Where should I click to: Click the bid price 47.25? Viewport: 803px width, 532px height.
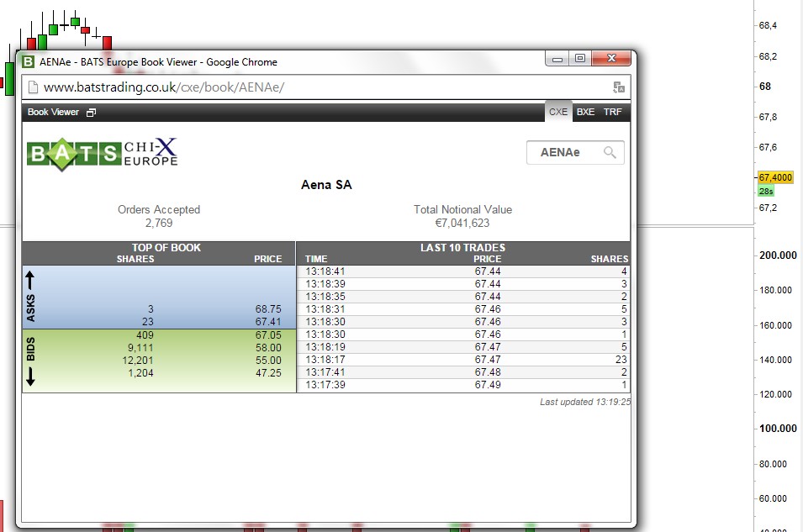click(x=268, y=373)
